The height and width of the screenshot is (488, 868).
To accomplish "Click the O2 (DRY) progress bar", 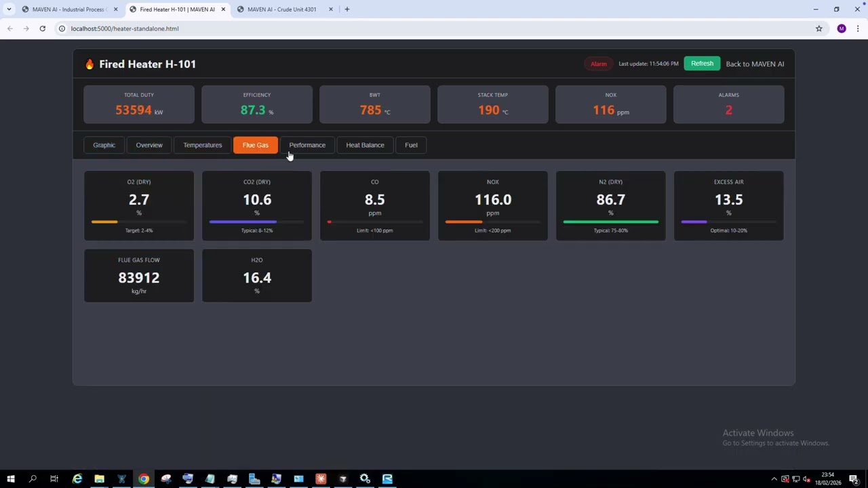I will 139,222.
